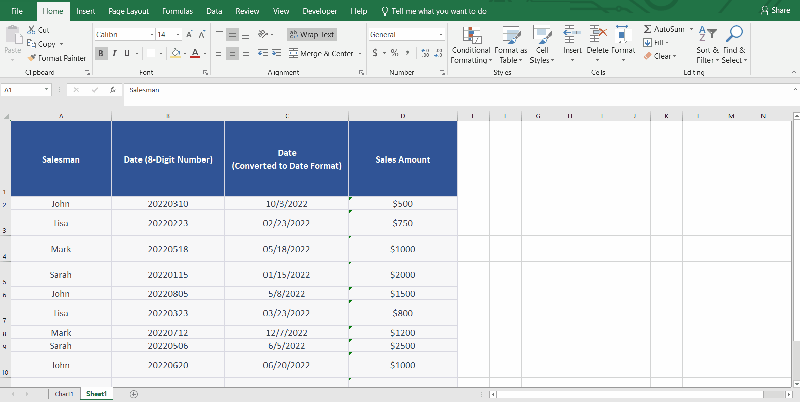
Task: Click the Paste icon in Clipboard group
Action: (x=13, y=36)
